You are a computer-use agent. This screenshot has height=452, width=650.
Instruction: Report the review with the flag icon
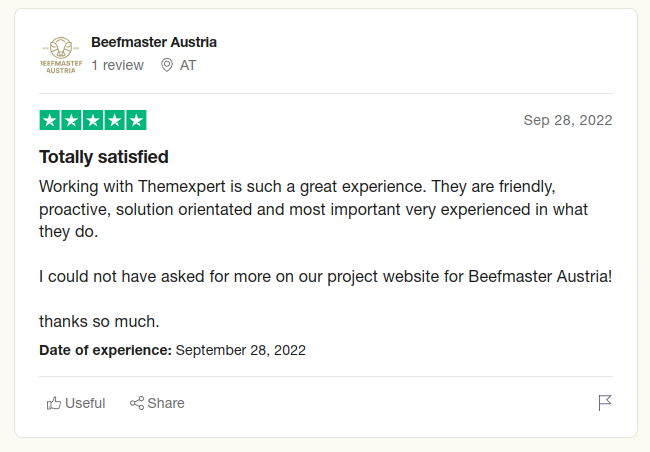(x=605, y=403)
